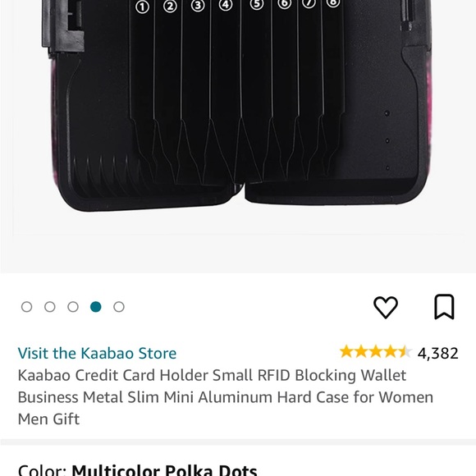
Task: Select the third image carousel dot
Action: click(x=73, y=307)
